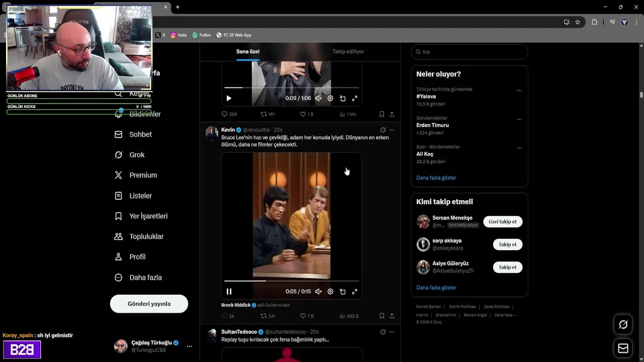The height and width of the screenshot is (362, 644).
Task: Repost Kevin's post showing 341
Action: (x=268, y=316)
